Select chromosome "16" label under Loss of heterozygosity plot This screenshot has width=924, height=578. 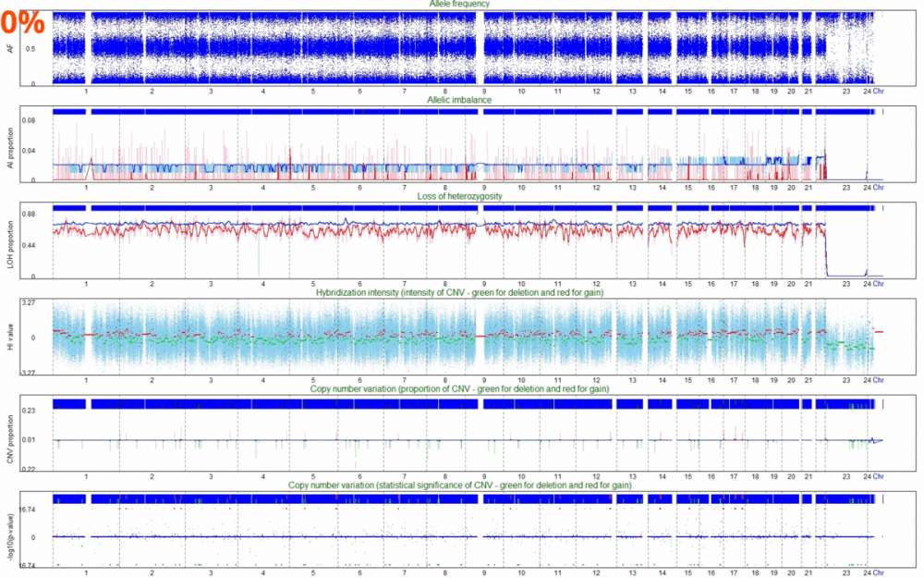(x=711, y=284)
